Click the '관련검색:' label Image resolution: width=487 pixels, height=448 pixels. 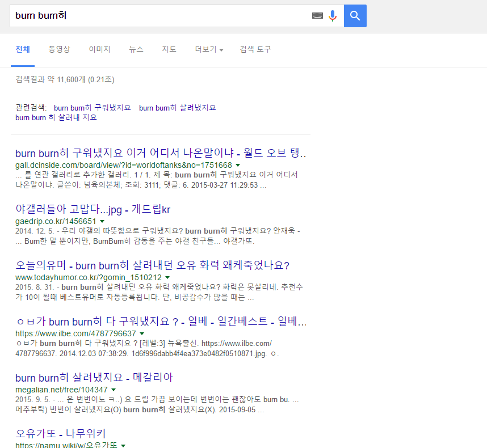coord(31,108)
